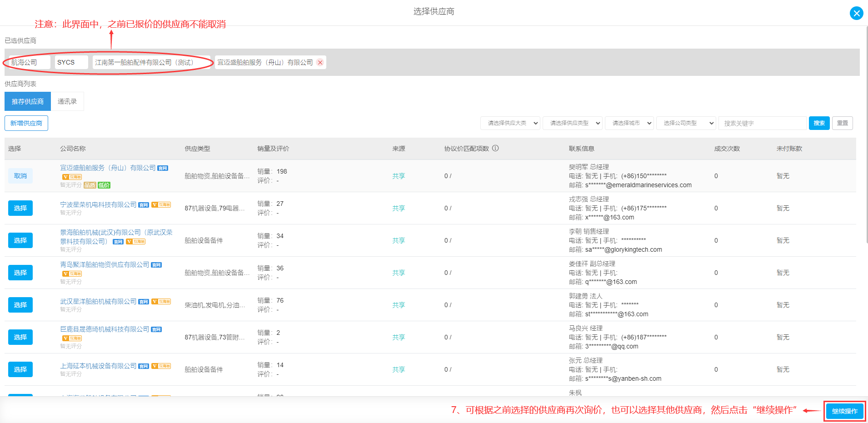Click 取消 for 宜迈盛船舶服务 row
The image size is (868, 423).
20,176
